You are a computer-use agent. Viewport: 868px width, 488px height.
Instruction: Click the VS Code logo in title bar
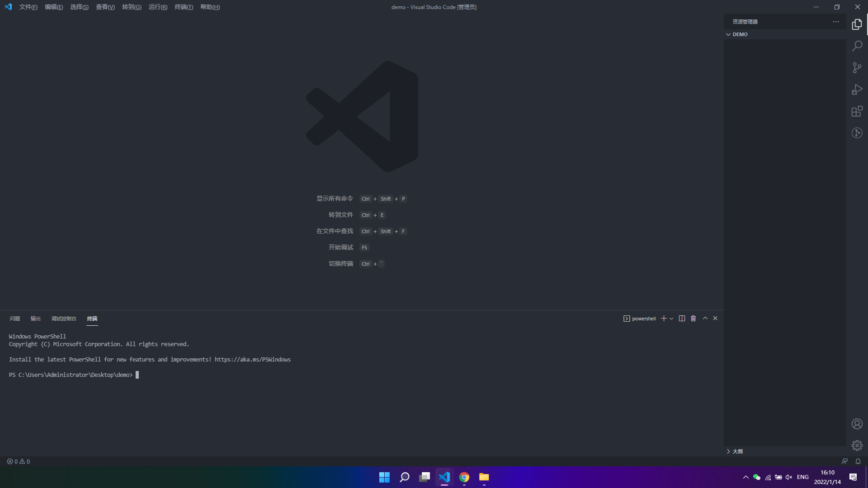pyautogui.click(x=8, y=7)
